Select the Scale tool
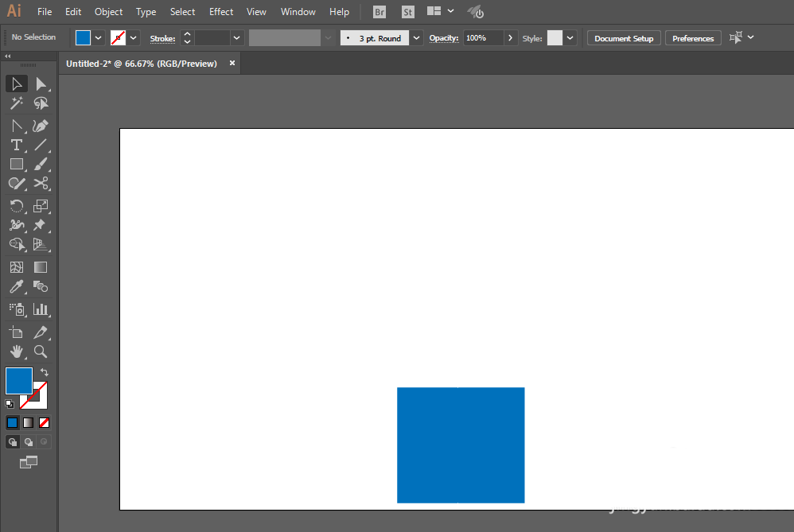 click(x=41, y=205)
